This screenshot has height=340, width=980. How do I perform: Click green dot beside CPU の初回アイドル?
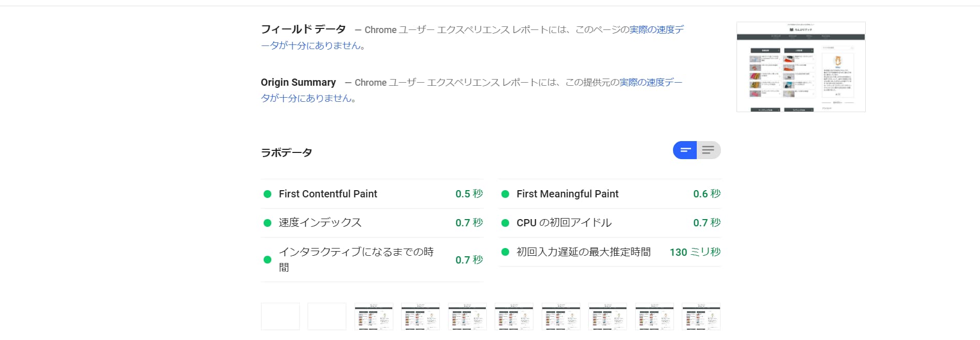point(505,223)
